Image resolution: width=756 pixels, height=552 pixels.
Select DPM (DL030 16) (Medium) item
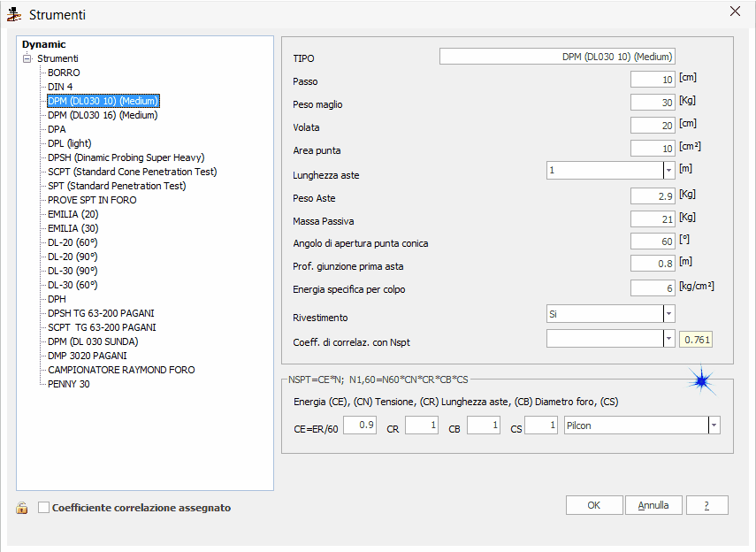click(103, 115)
